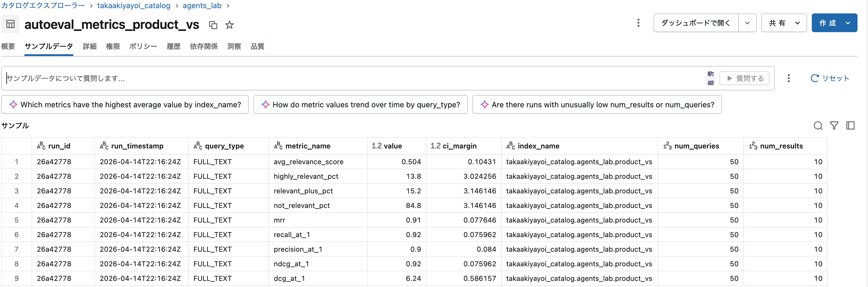Screen dimensions: 868x287
Task: Open the 依存関係 tab
Action: tap(204, 47)
